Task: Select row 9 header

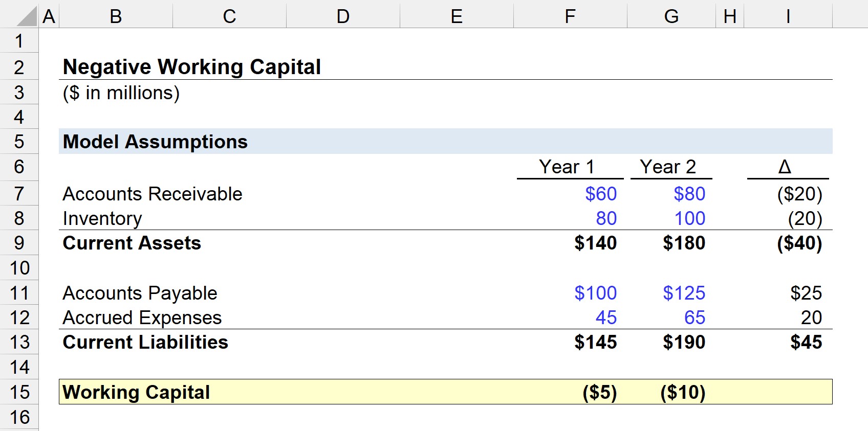Action: [19, 243]
